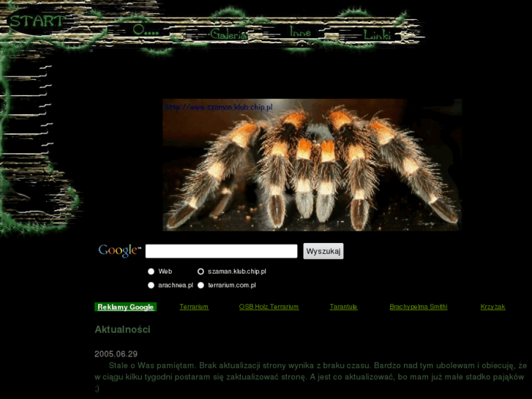
Task: Click the Wyszukaj search button
Action: click(323, 251)
